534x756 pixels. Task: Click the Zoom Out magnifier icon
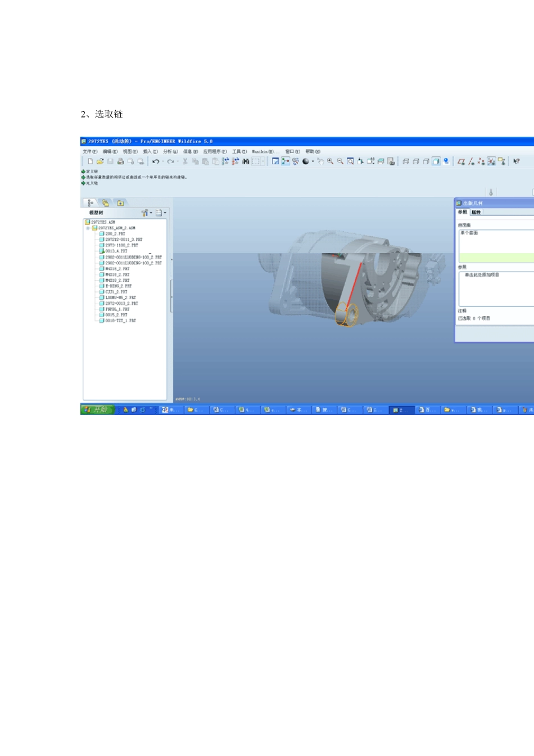[x=340, y=161]
